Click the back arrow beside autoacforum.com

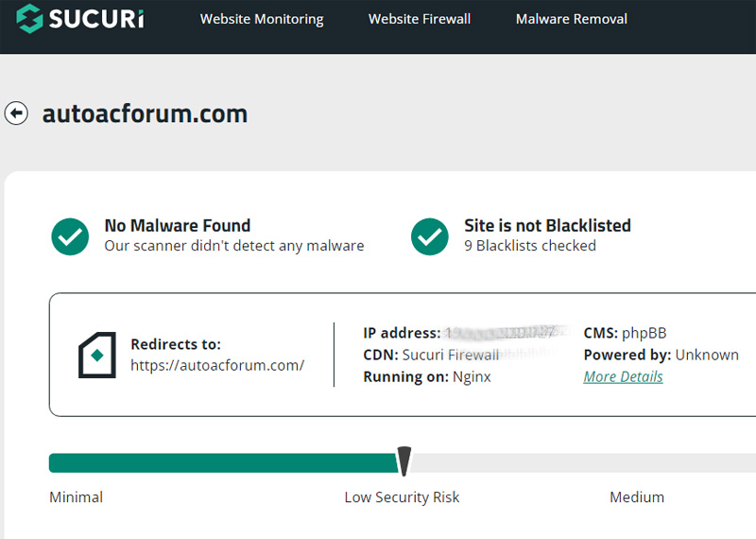point(16,113)
